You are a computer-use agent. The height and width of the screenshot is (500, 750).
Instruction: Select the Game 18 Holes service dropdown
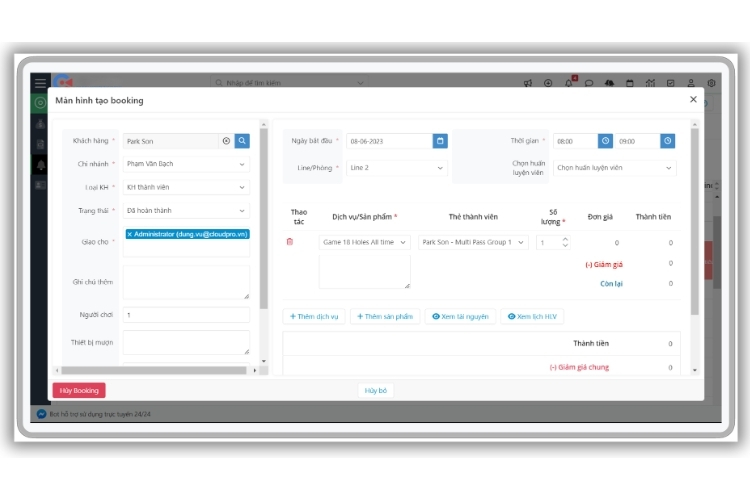click(x=364, y=242)
